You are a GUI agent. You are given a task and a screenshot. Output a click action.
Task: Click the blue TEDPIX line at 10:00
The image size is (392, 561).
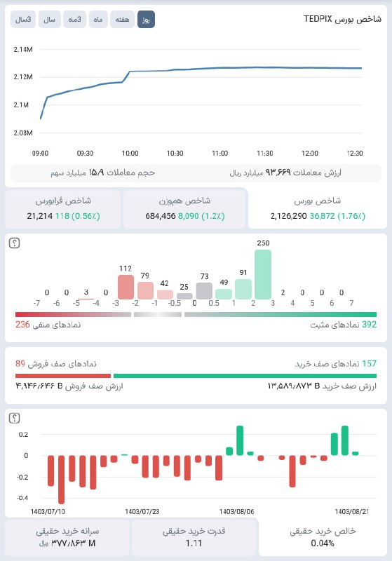(x=130, y=72)
